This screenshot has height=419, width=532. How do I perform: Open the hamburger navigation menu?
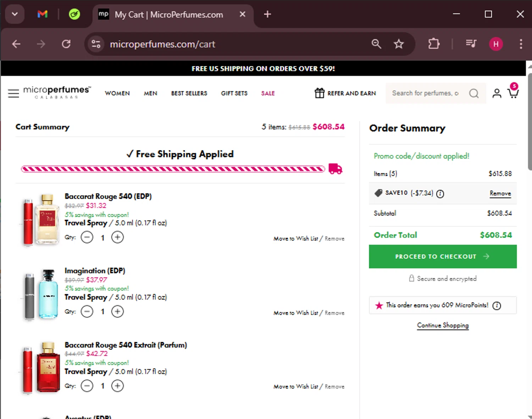[x=13, y=93]
